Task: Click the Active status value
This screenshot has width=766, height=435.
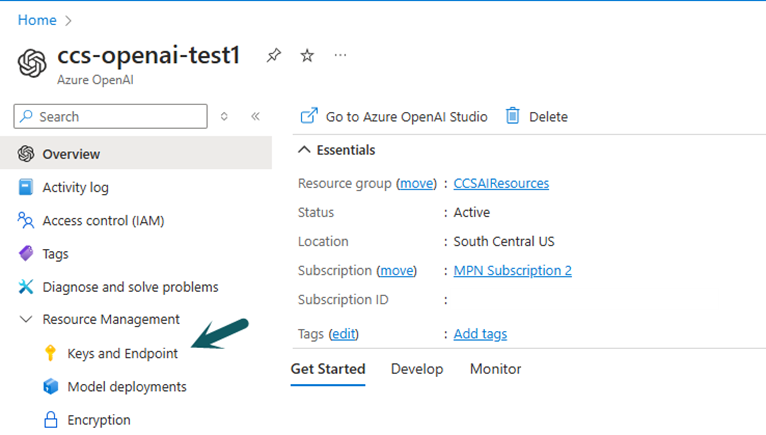Action: point(471,212)
